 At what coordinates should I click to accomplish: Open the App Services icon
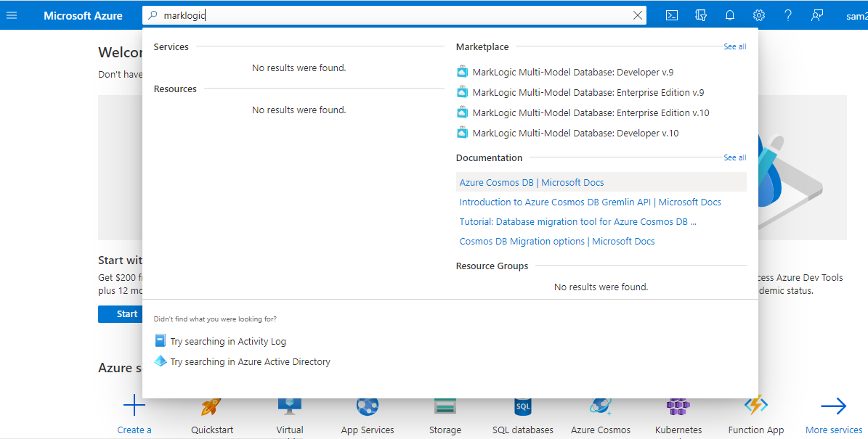[367, 406]
